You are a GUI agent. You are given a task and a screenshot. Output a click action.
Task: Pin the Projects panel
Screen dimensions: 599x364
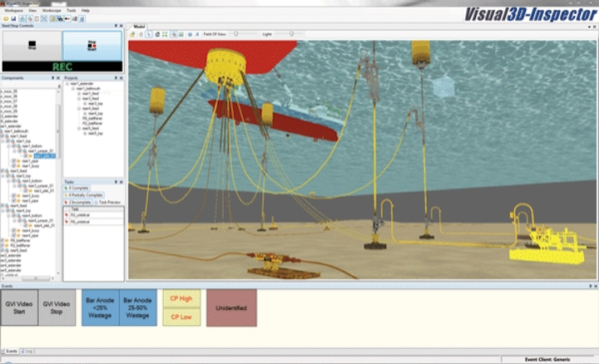tap(116, 78)
